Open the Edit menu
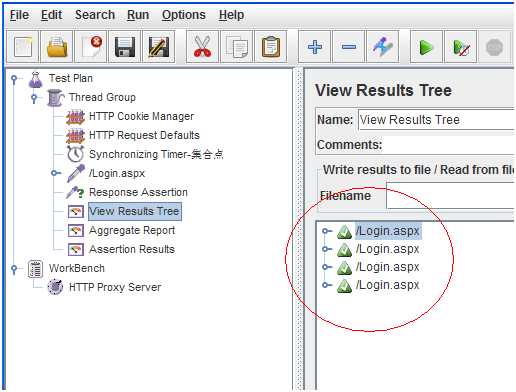Viewport: 516px width, 392px height. pyautogui.click(x=51, y=15)
